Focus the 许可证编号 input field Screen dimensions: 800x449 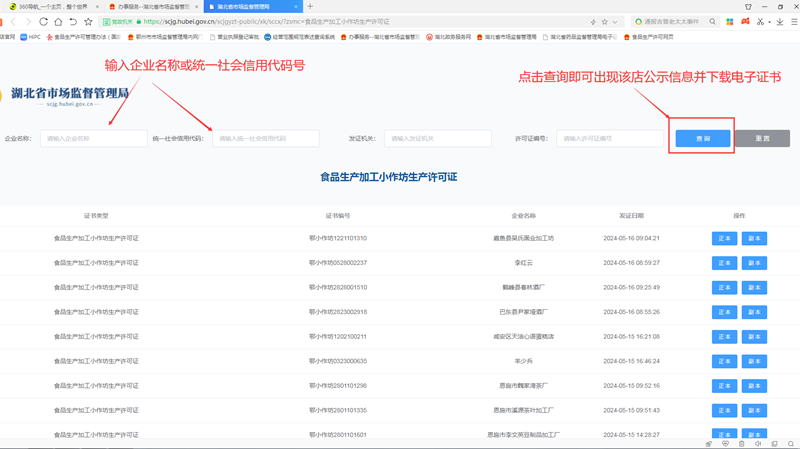pyautogui.click(x=610, y=138)
